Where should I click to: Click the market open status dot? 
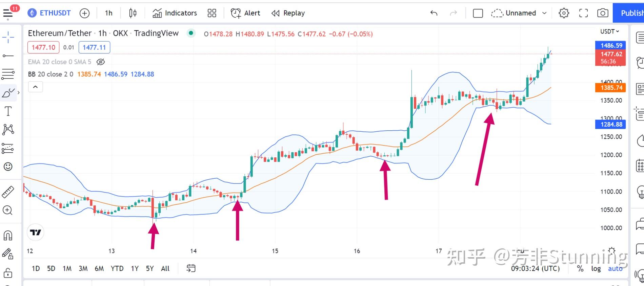[191, 33]
